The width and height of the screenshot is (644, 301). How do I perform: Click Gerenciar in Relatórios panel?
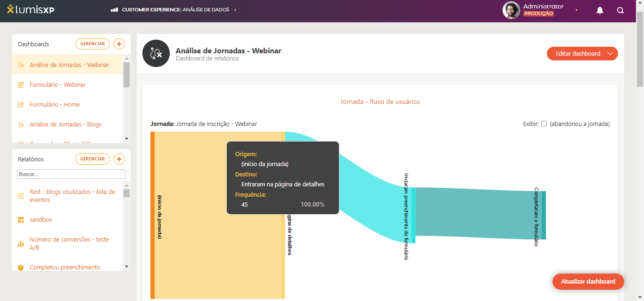[92, 159]
